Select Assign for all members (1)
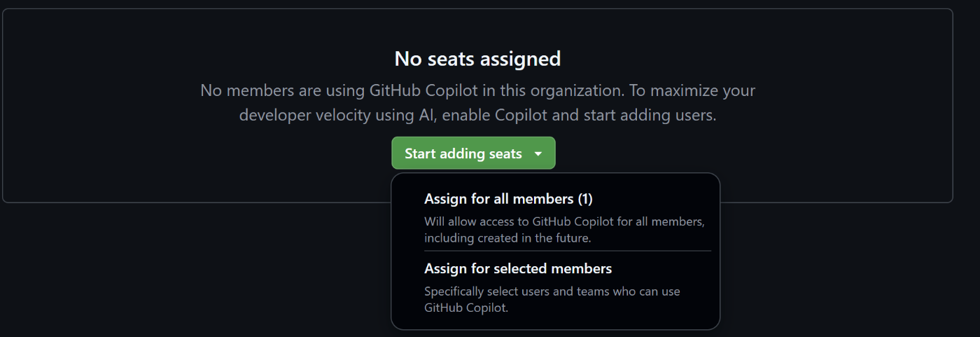 click(508, 199)
